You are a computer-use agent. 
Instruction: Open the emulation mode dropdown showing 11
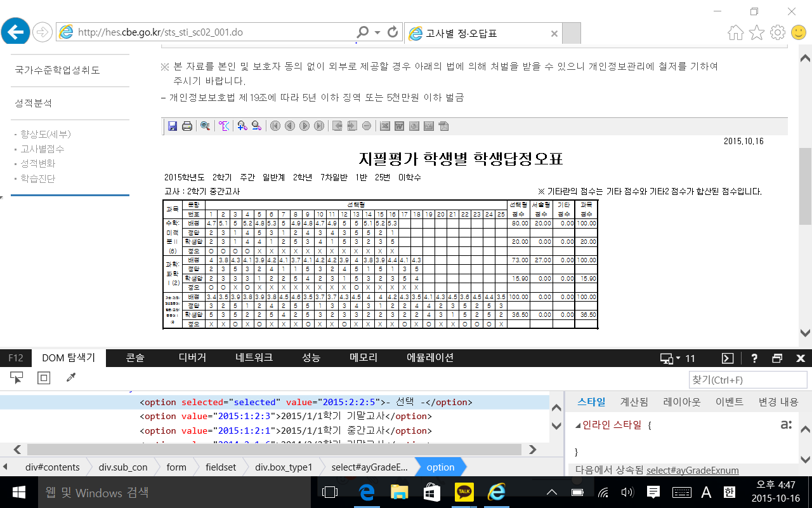(x=678, y=358)
